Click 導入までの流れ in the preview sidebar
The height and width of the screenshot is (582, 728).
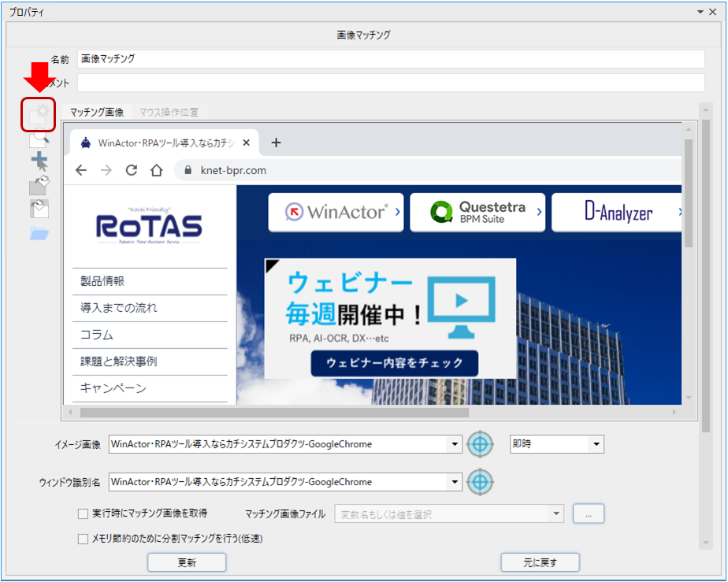click(119, 308)
